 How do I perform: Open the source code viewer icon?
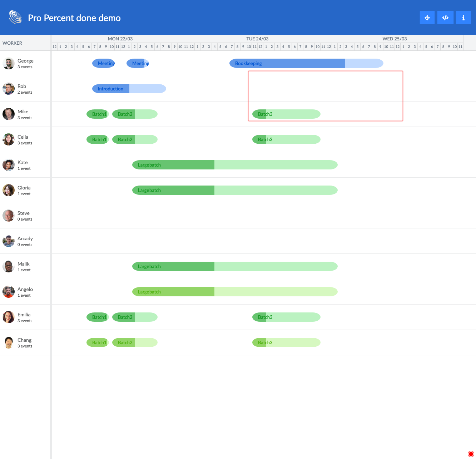(x=445, y=18)
